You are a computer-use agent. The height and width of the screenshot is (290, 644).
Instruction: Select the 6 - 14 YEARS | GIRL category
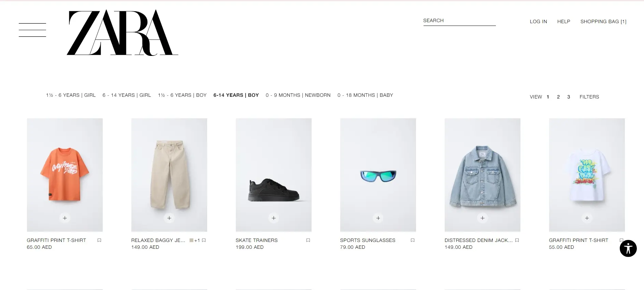[x=127, y=95]
